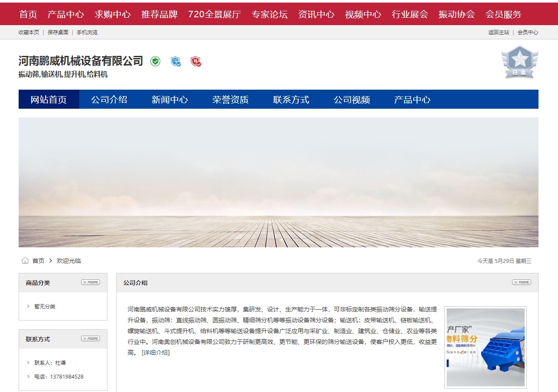Click the wooden floor banner image
Viewport: 558px width, 392px height.
(x=278, y=182)
